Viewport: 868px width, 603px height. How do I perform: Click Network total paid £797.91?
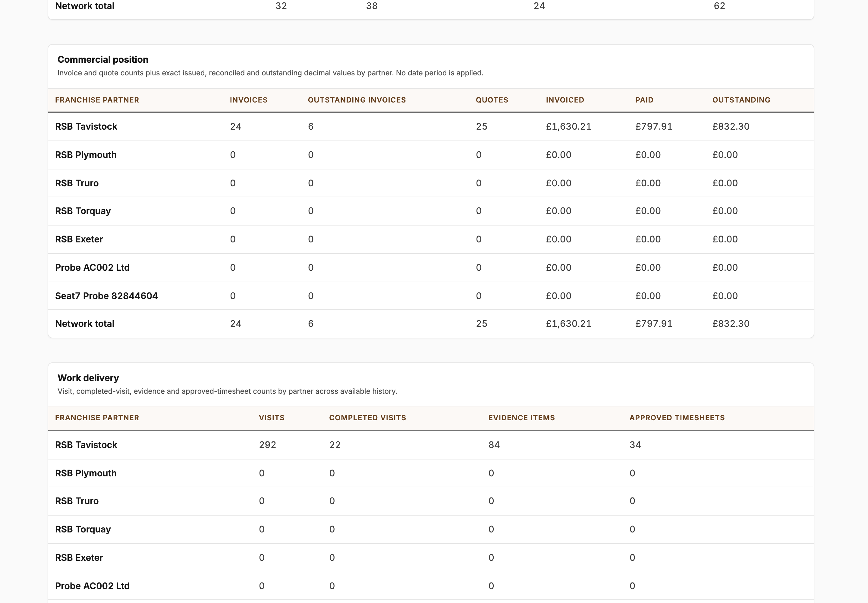point(654,324)
